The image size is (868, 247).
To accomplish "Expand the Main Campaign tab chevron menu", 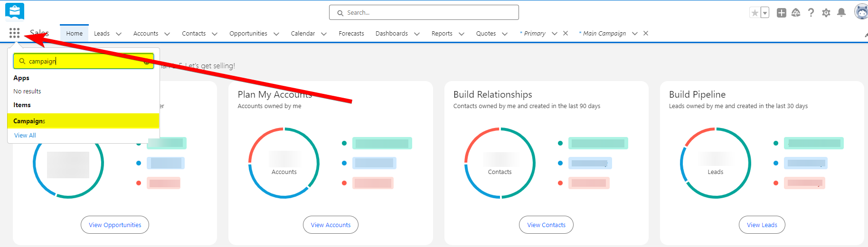I will (635, 34).
